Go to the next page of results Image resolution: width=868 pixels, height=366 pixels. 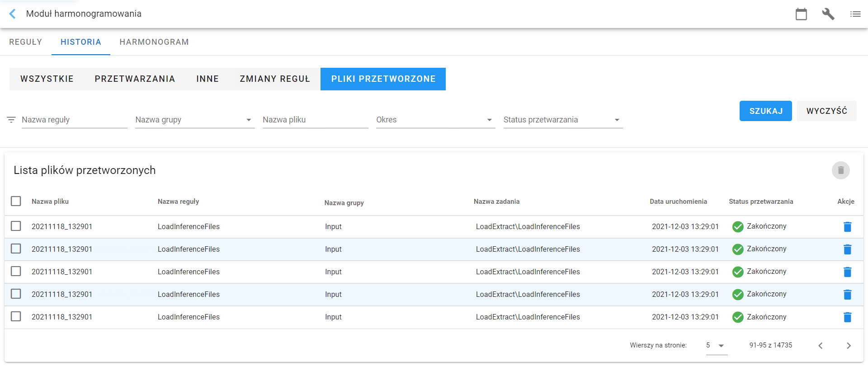tap(849, 346)
